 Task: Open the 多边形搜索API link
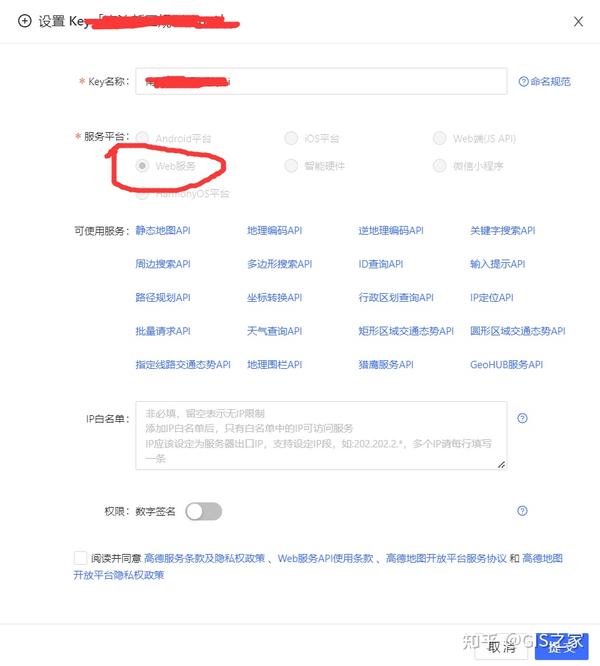click(x=279, y=264)
